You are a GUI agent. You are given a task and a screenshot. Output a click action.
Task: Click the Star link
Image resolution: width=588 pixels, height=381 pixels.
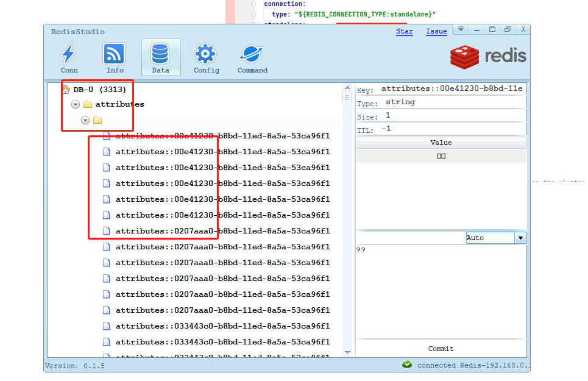(404, 31)
